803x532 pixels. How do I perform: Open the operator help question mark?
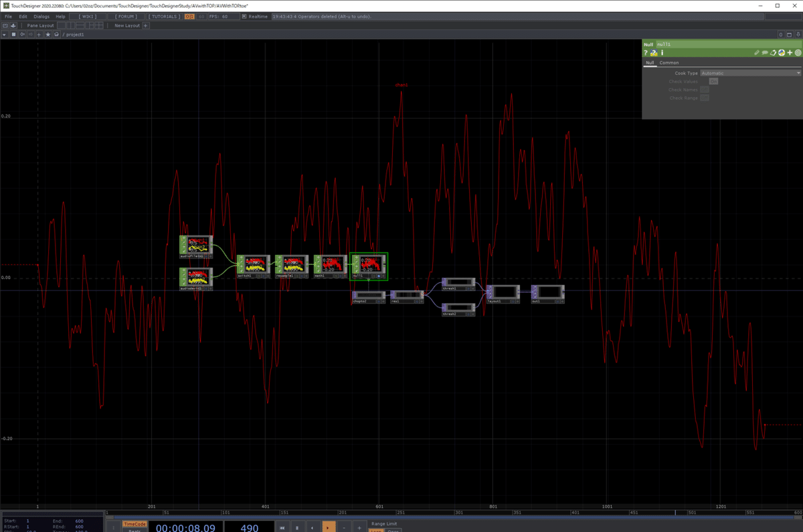pyautogui.click(x=646, y=52)
